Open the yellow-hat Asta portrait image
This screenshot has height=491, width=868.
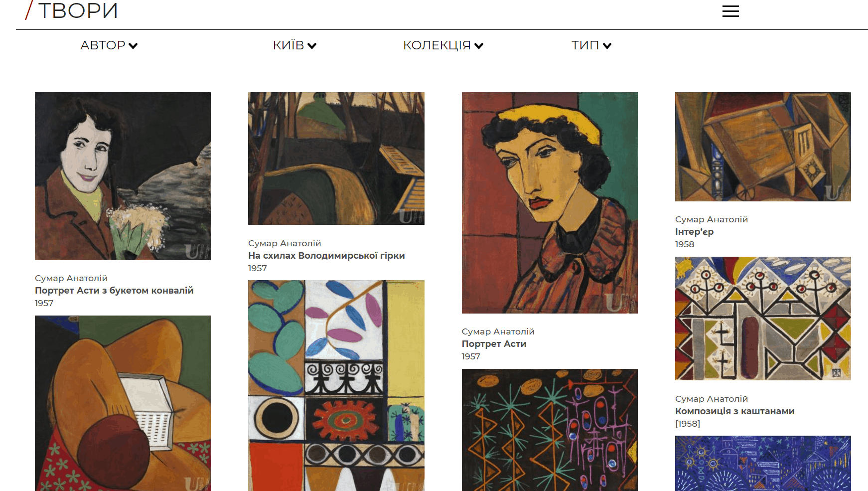550,203
